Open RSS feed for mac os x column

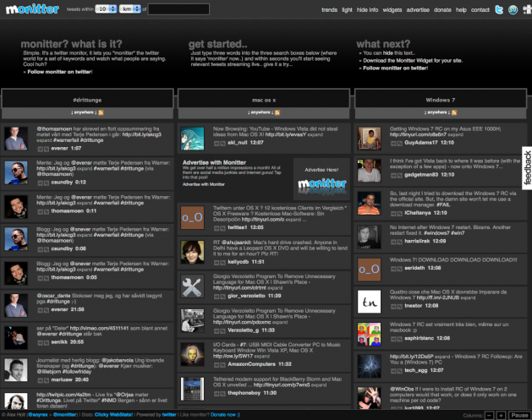tap(277, 112)
